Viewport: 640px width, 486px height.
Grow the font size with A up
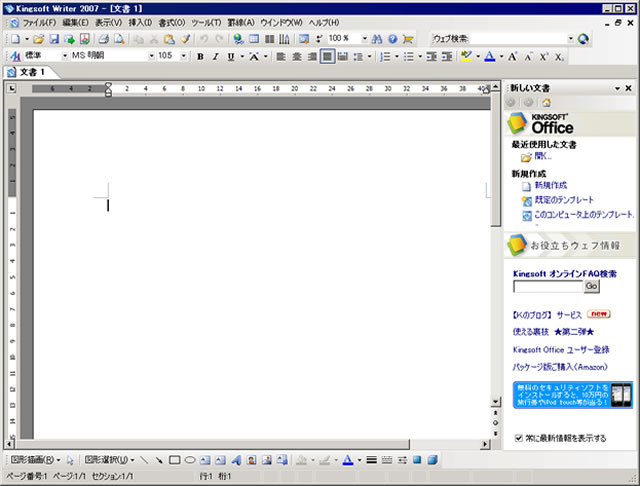(513, 57)
